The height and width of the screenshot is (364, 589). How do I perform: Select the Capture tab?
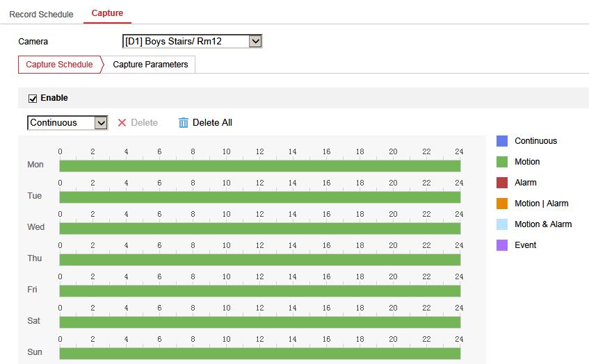point(107,13)
